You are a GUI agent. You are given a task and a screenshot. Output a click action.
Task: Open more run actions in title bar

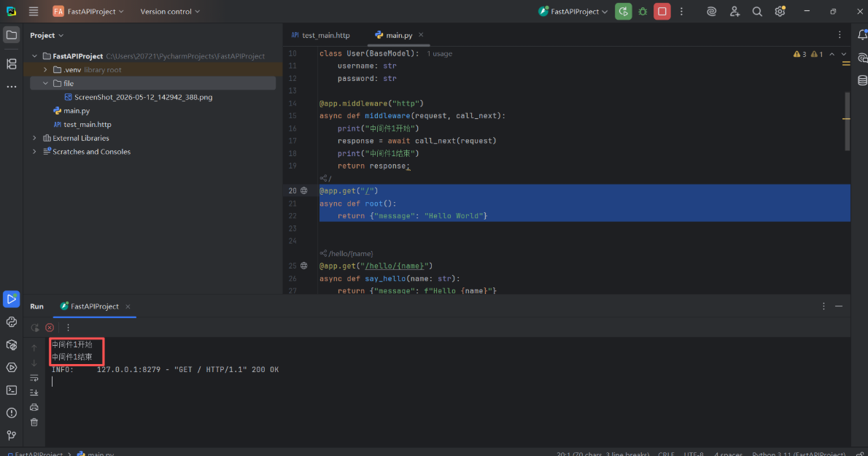coord(681,11)
